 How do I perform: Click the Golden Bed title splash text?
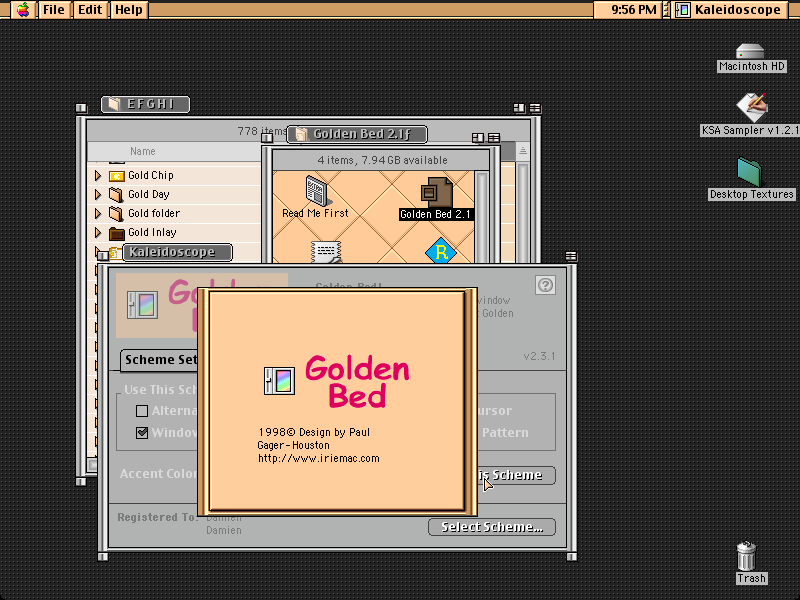tap(358, 382)
